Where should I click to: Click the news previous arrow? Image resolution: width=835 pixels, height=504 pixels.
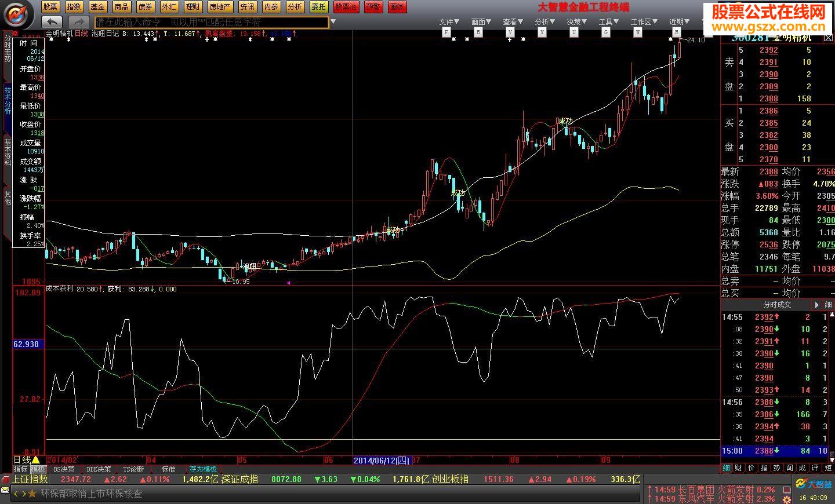point(16,494)
